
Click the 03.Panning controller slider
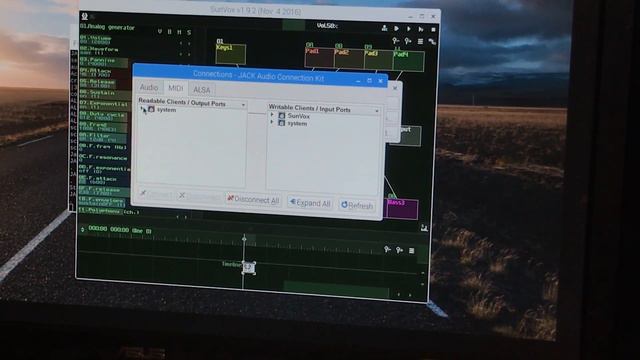(104, 62)
